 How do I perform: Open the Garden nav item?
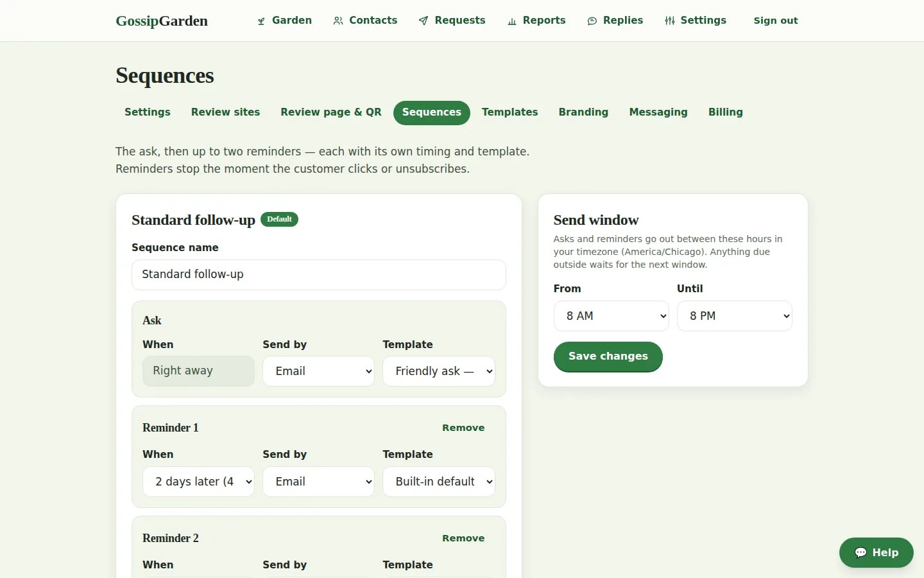click(284, 21)
